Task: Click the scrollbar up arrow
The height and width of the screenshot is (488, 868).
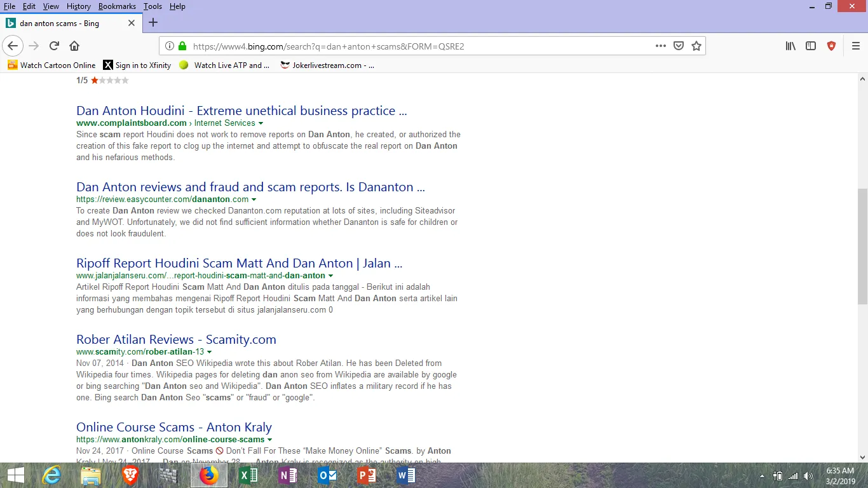Action: 862,79
